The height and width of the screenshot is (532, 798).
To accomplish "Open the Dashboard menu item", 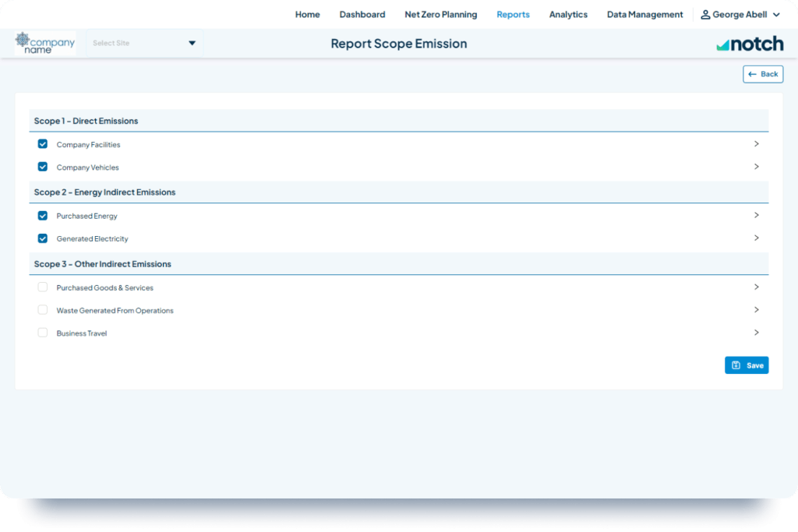I will tap(362, 15).
